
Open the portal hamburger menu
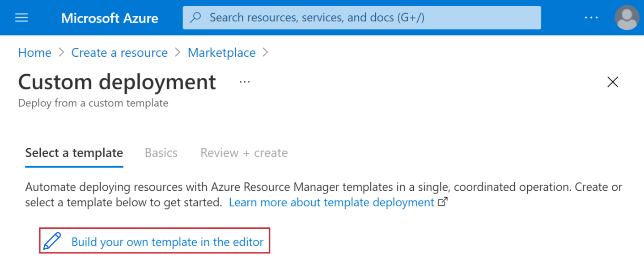(x=21, y=17)
